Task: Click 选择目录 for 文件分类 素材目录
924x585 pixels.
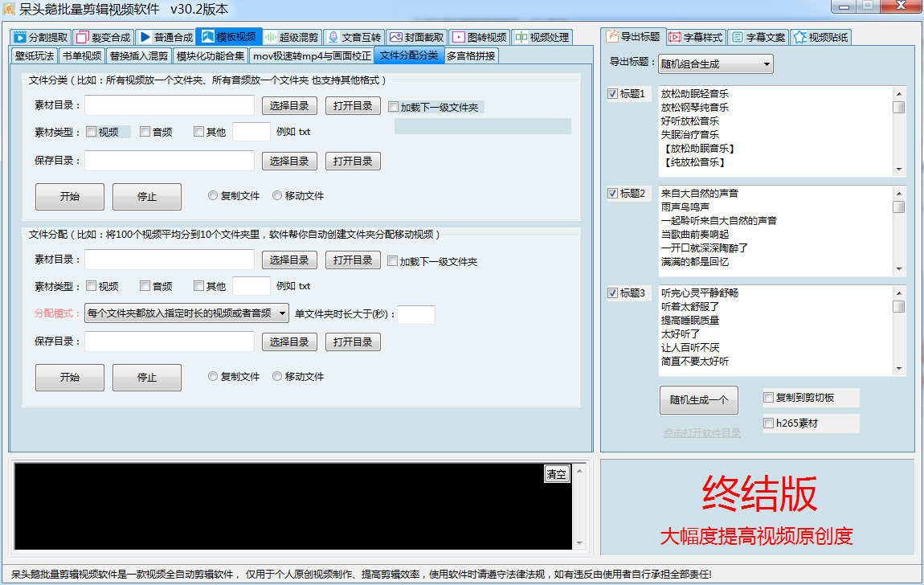Action: click(x=289, y=106)
